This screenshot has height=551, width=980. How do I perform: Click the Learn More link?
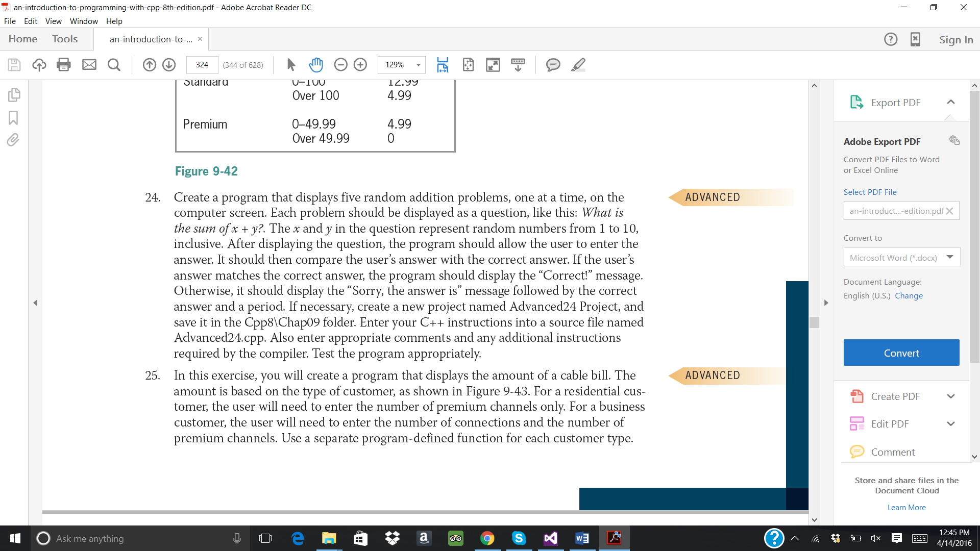point(906,507)
